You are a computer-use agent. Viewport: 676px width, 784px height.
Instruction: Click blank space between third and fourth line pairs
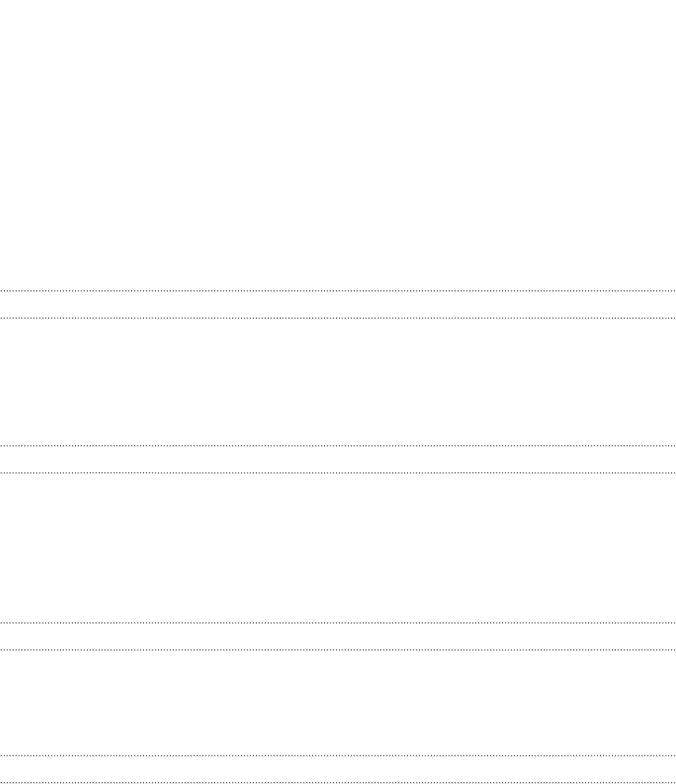click(x=338, y=703)
